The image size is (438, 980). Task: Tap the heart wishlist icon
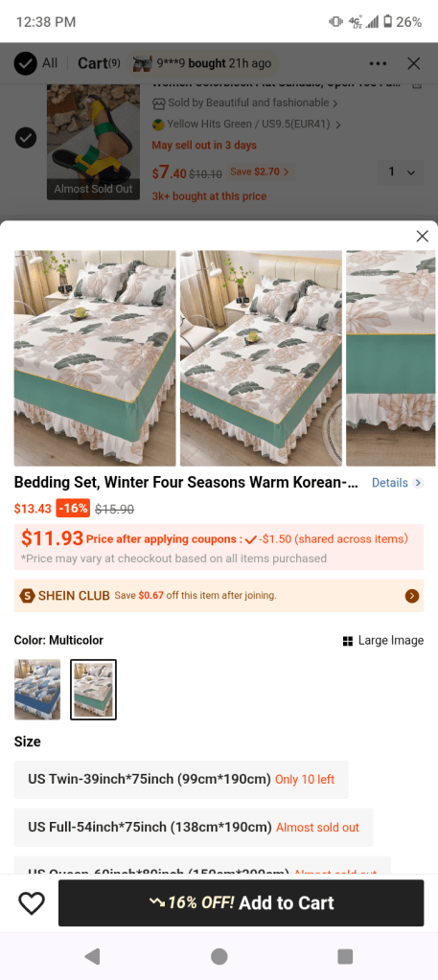(x=32, y=902)
